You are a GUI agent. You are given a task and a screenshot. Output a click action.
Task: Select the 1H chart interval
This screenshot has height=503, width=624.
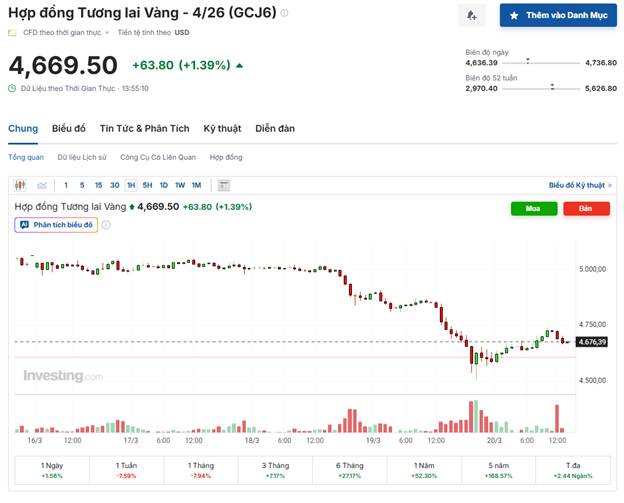[131, 185]
